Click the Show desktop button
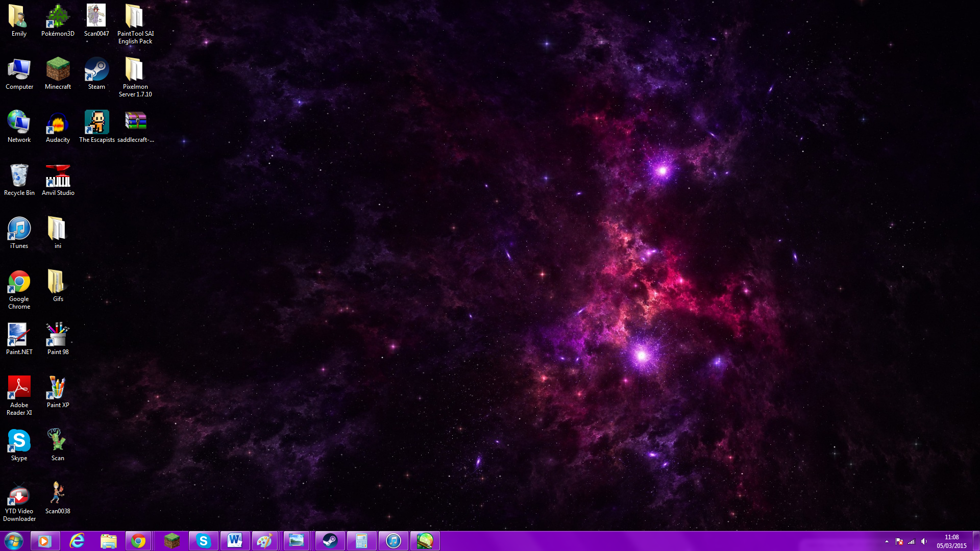980x551 pixels. point(976,541)
